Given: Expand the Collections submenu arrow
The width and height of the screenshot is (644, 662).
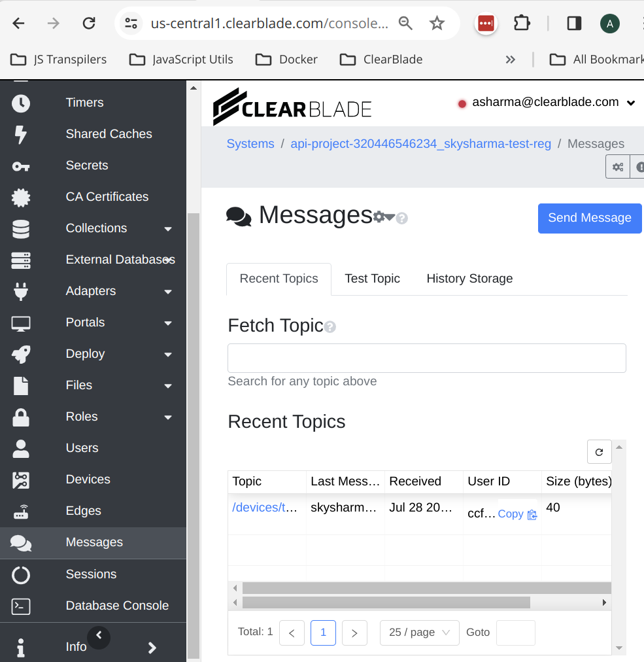Looking at the screenshot, I should click(168, 229).
